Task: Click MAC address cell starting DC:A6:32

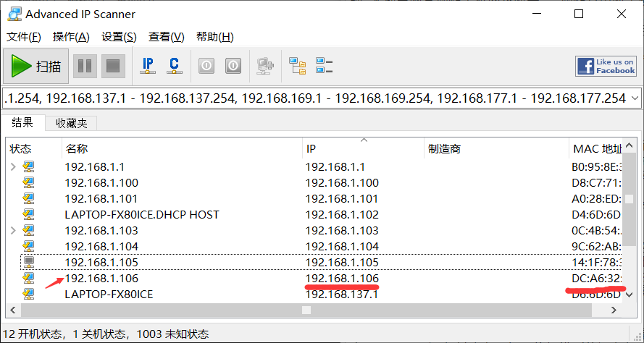Action: [x=597, y=278]
